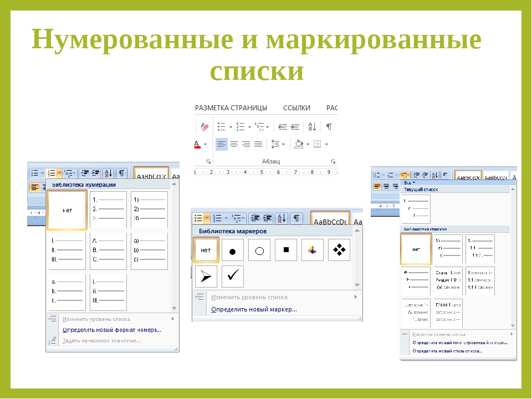Open 'Определить новый формат номера...'
The height and width of the screenshot is (399, 532).
(111, 330)
